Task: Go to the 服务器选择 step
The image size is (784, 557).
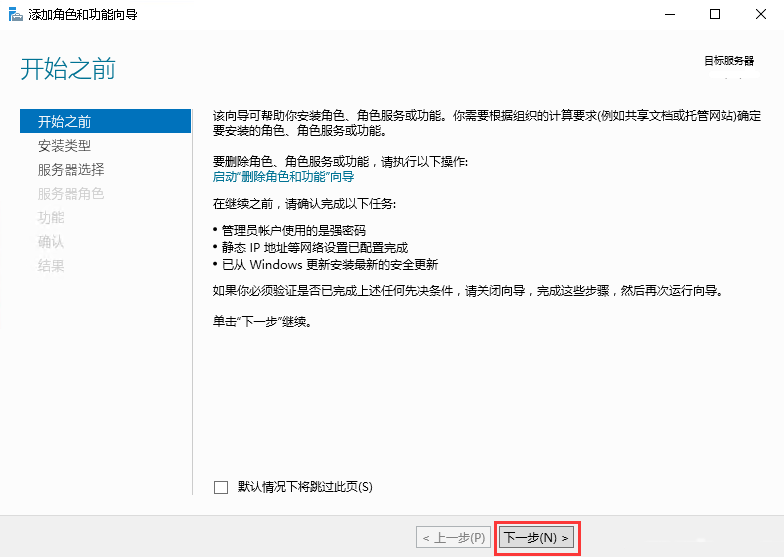Action: 71,170
